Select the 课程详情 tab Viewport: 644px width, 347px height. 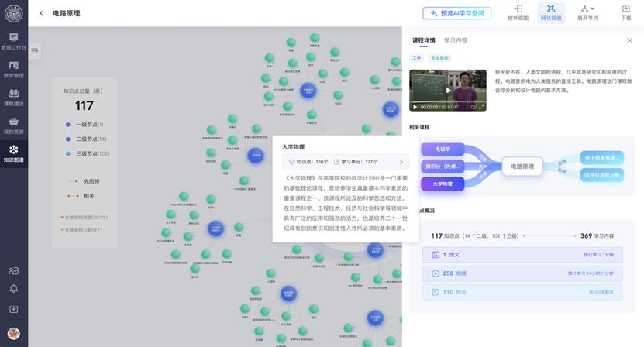(423, 40)
